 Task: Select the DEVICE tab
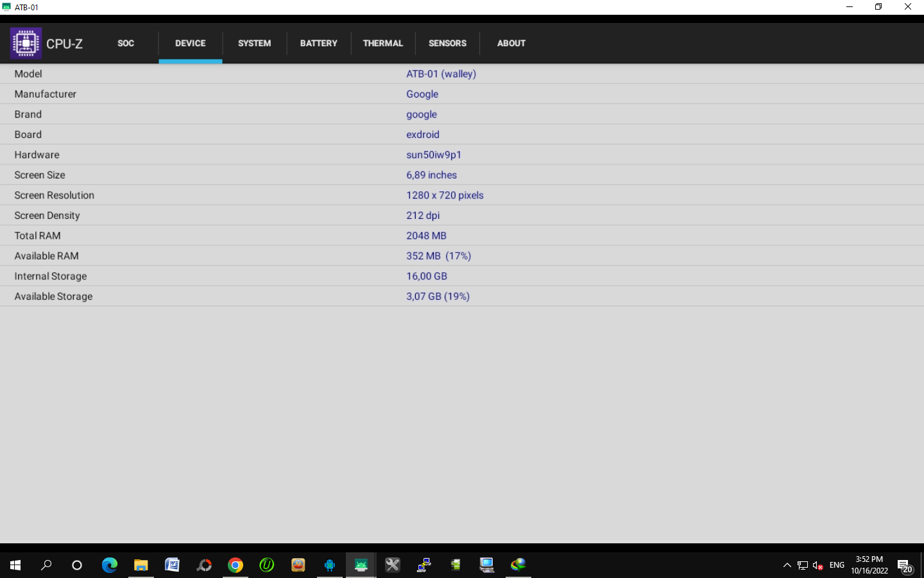[191, 43]
